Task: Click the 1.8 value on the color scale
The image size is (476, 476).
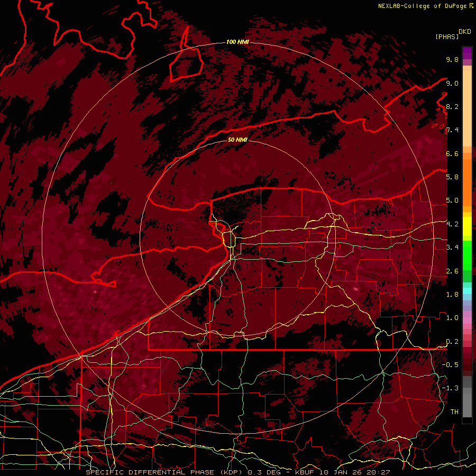Action: click(452, 295)
